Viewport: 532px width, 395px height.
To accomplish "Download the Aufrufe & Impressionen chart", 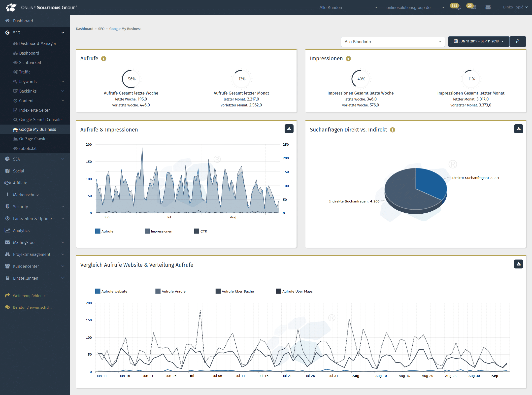I will [x=289, y=129].
